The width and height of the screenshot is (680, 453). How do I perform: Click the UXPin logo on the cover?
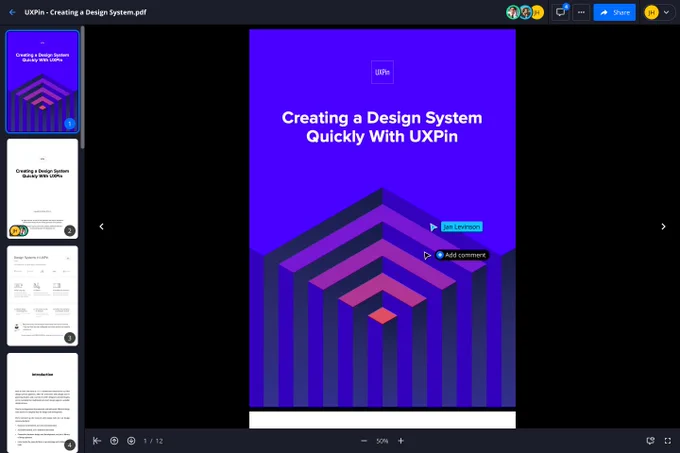pyautogui.click(x=382, y=72)
